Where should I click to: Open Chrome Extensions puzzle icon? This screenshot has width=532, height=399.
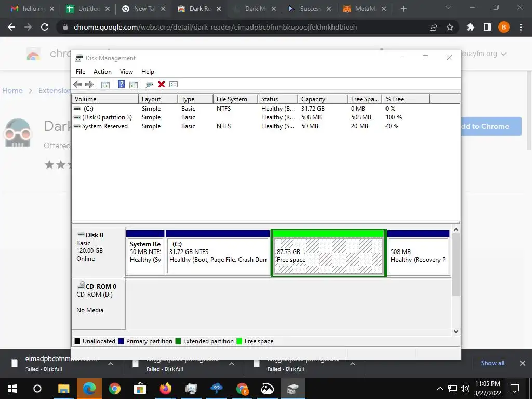point(471,27)
